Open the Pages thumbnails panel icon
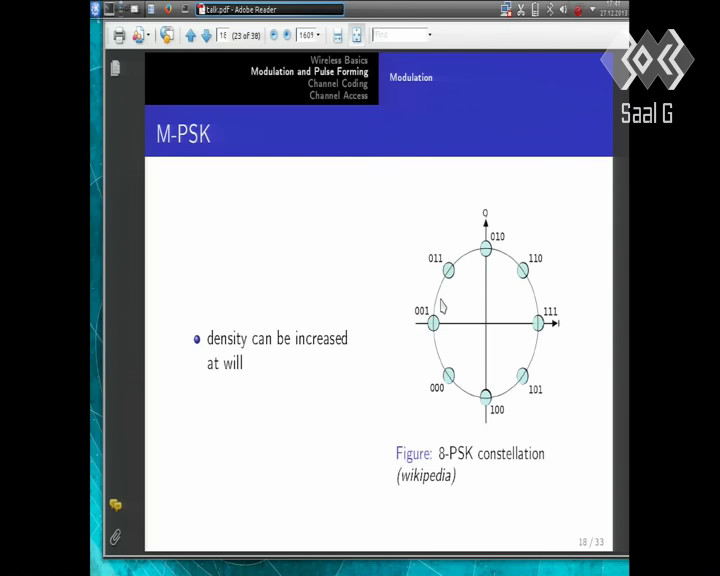Viewport: 720px width, 576px height. pos(115,68)
